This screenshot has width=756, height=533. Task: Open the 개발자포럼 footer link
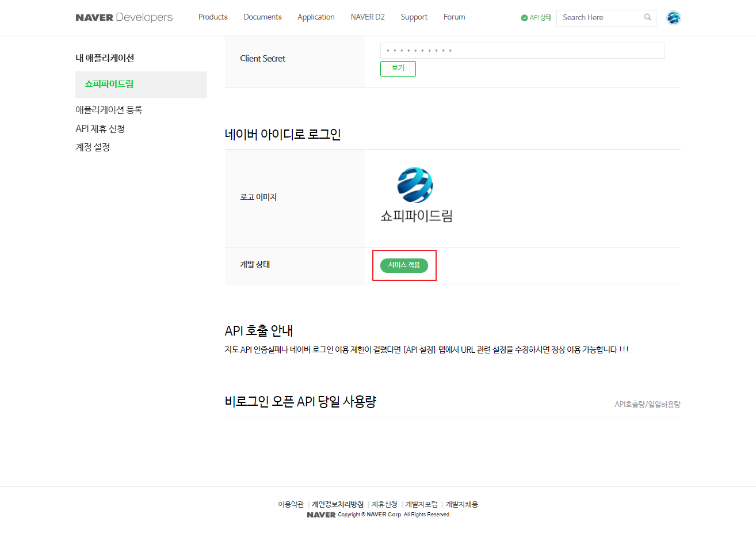tap(421, 504)
